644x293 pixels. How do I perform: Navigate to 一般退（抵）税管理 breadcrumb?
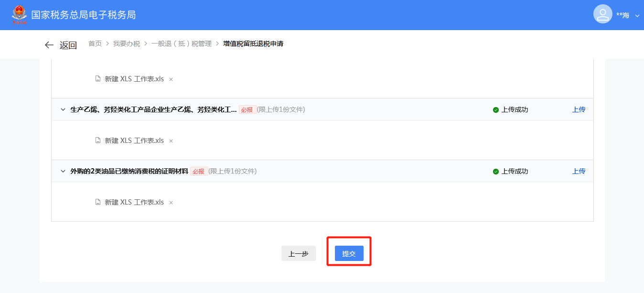182,44
